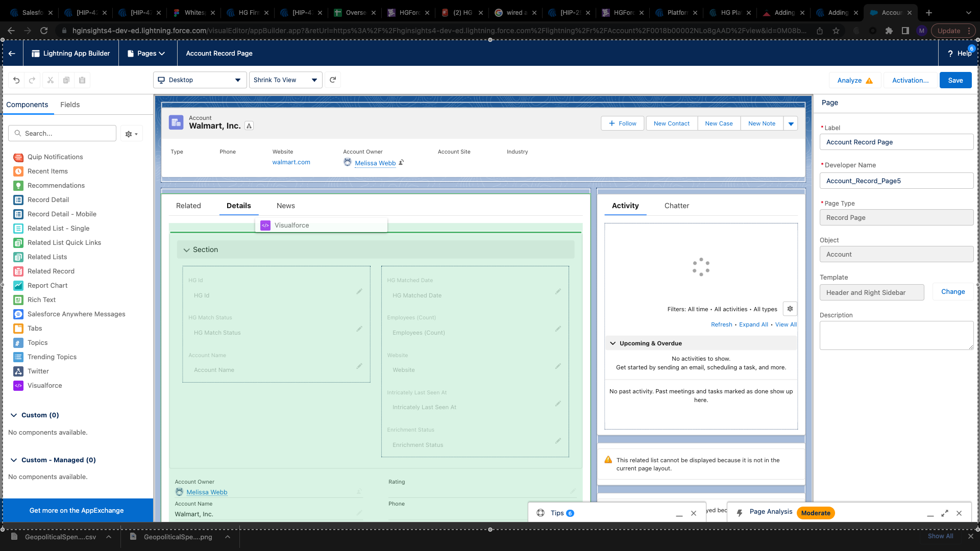
Task: Open the Fields tab in left panel
Action: [70, 105]
